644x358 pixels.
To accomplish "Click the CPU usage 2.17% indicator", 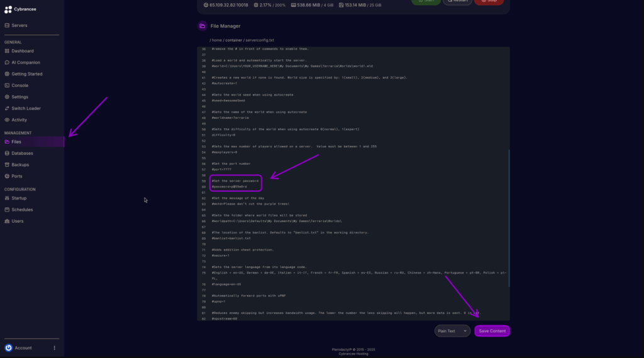I will (269, 5).
